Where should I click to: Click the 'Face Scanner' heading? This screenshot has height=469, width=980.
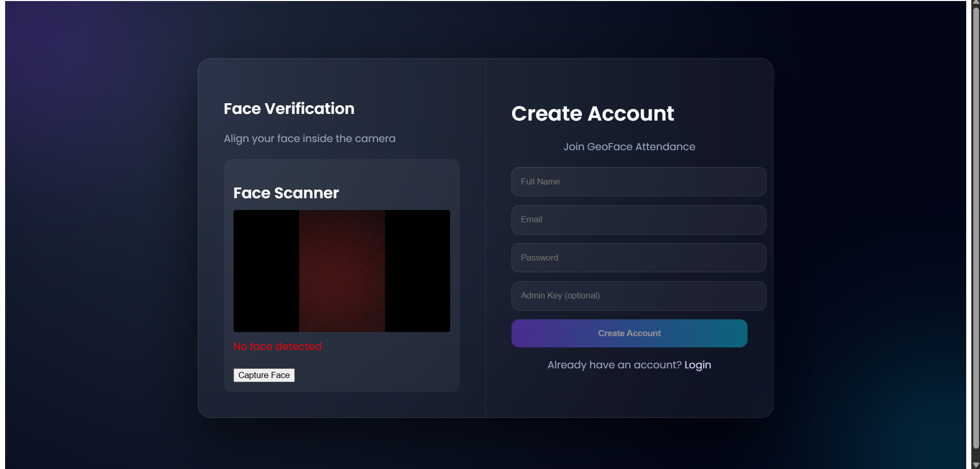pos(286,193)
